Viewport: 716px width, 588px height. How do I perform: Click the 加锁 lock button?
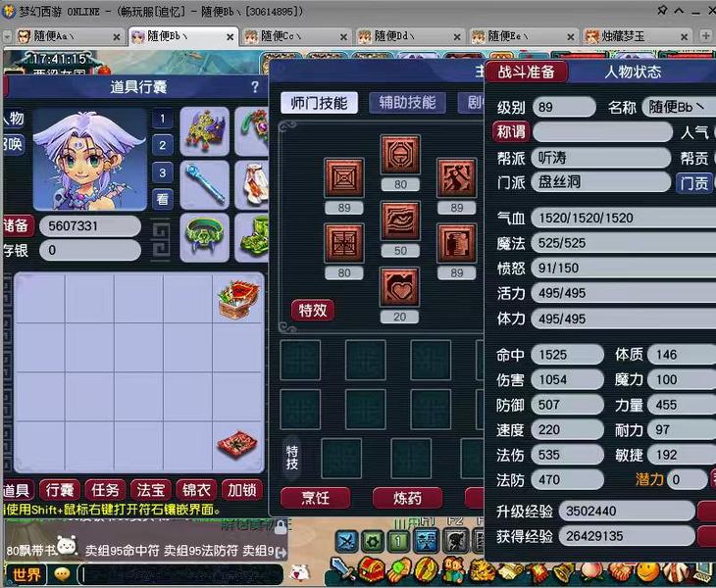coord(242,490)
